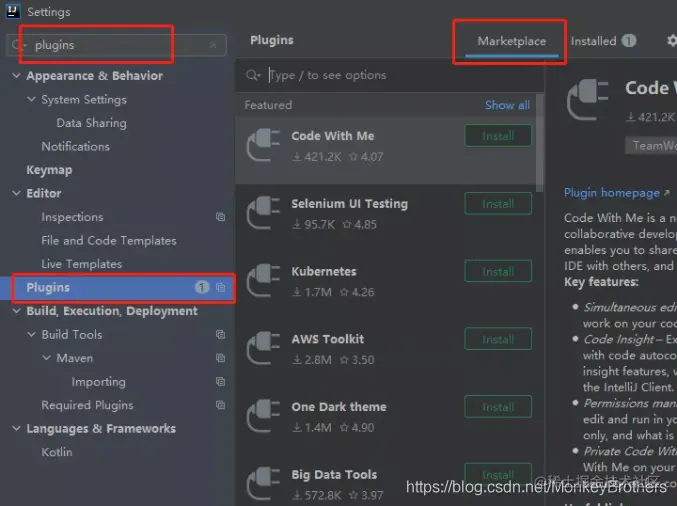The image size is (677, 506).
Task: Click the project-level icon beside Build Tools
Action: click(221, 335)
